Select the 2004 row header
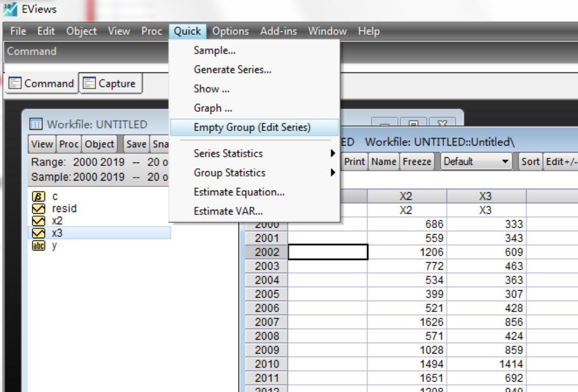The height and width of the screenshot is (392, 578). click(x=266, y=280)
